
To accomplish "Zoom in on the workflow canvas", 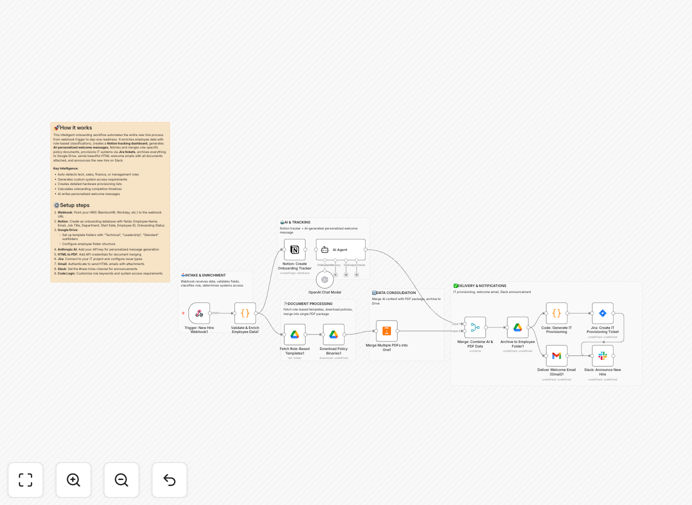I will pos(73,480).
